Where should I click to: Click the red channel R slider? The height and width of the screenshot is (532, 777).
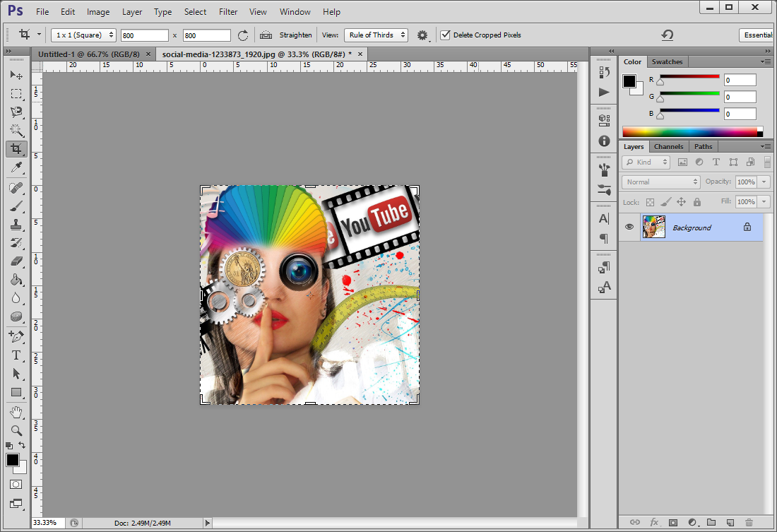(x=689, y=78)
